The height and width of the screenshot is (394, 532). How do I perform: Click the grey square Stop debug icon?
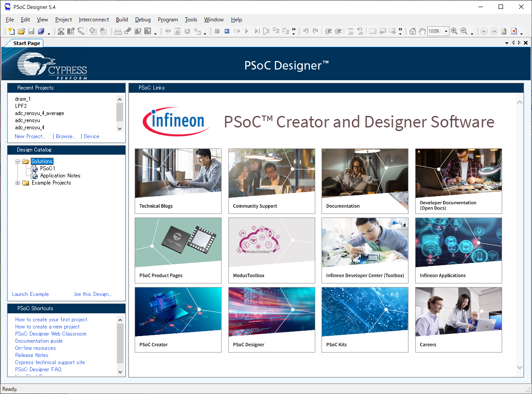pos(217,31)
